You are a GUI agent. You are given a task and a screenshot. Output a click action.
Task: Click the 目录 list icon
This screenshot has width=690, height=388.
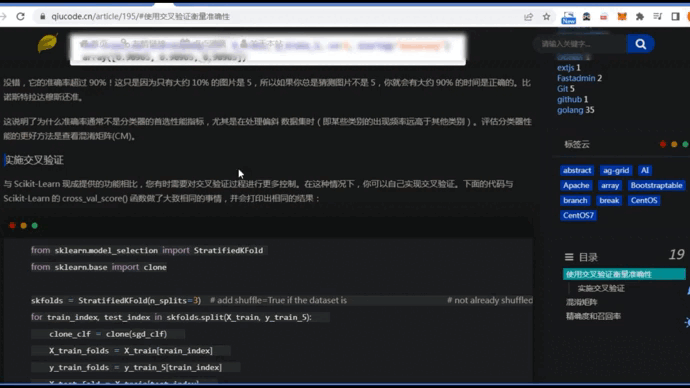[569, 257]
